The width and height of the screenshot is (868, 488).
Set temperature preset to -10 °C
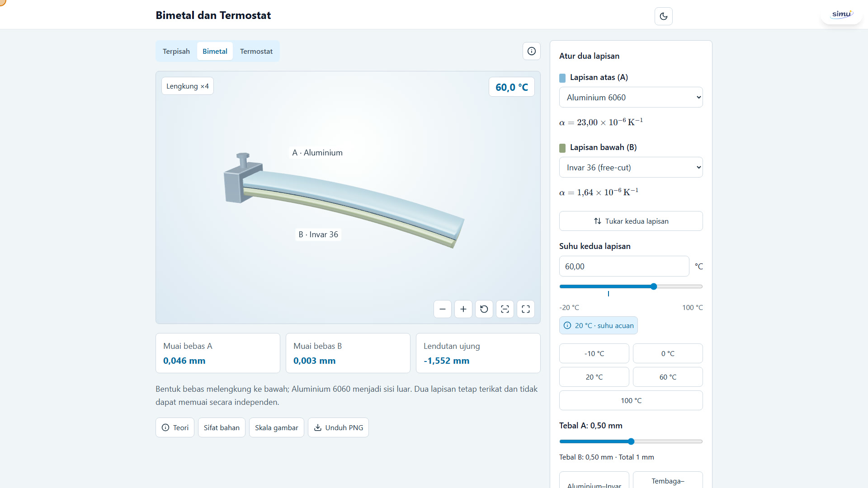594,353
